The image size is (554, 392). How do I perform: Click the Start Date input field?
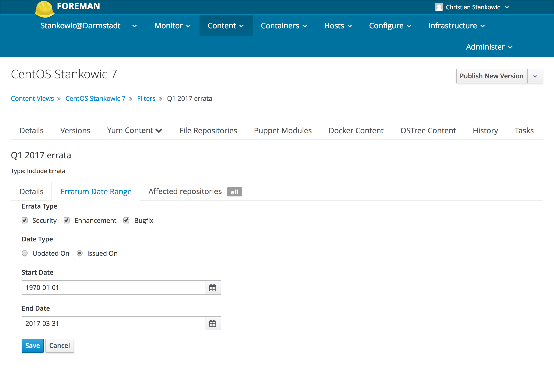[114, 288]
